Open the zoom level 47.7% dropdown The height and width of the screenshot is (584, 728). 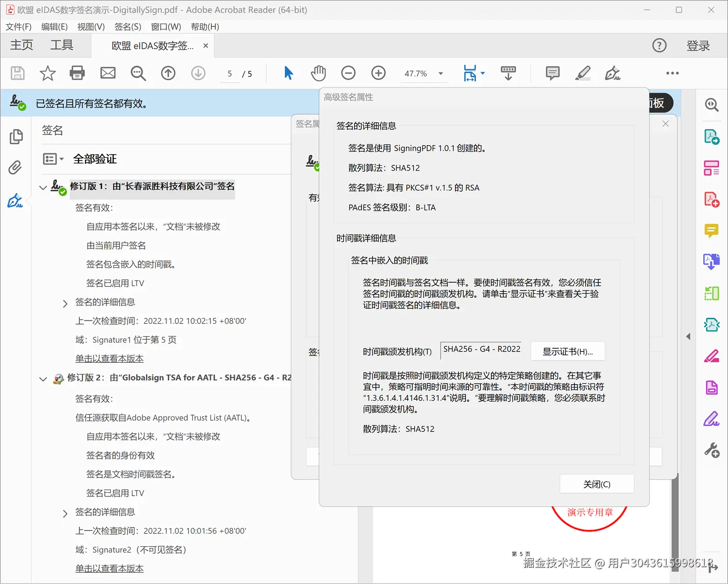pyautogui.click(x=440, y=73)
